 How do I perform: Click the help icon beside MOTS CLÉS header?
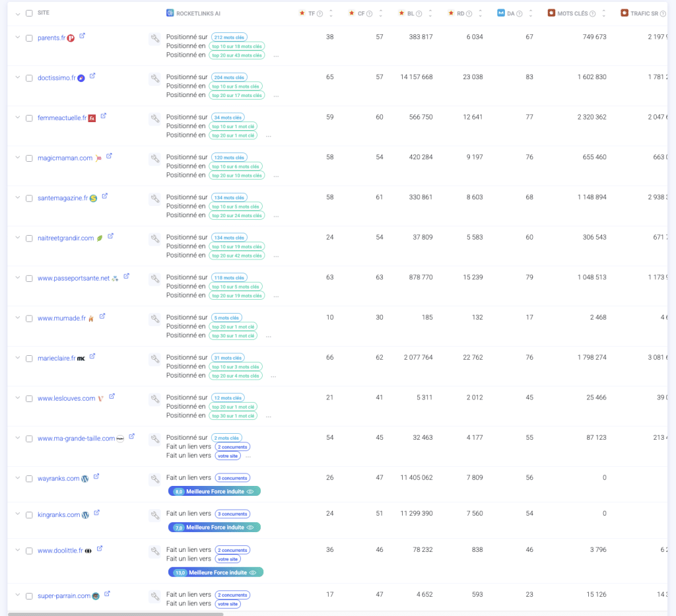592,13
